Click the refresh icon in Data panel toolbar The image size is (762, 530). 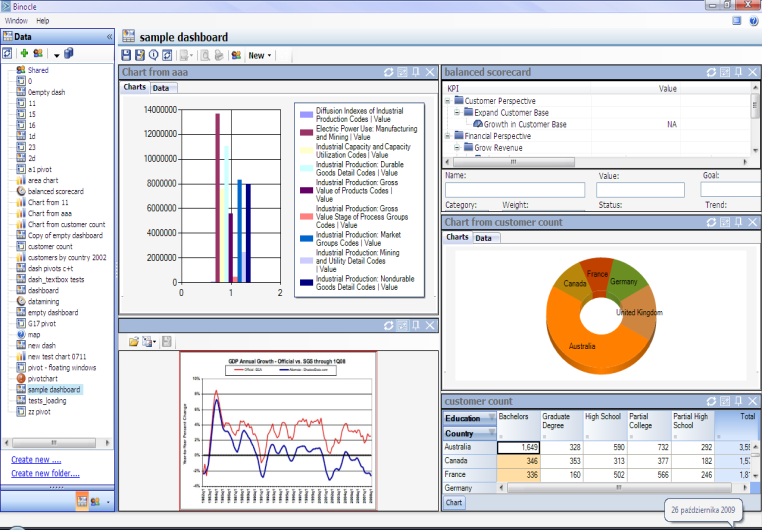7,53
